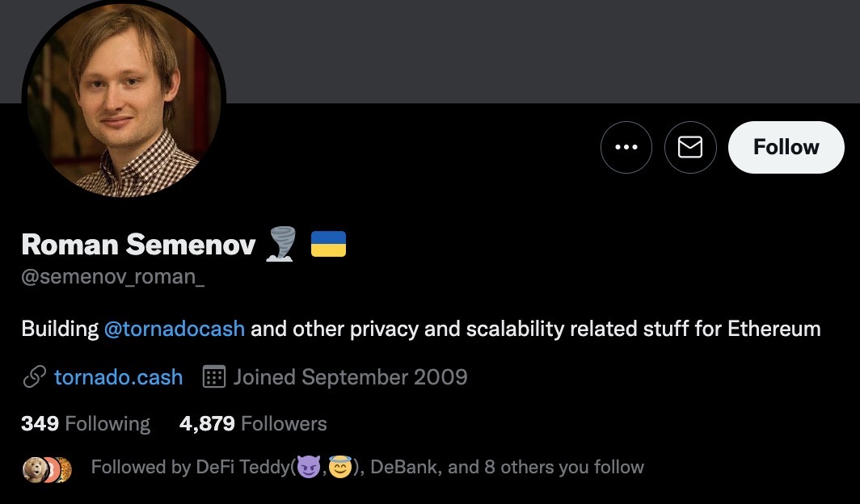
Task: Follow Roman Semenov
Action: tap(786, 147)
